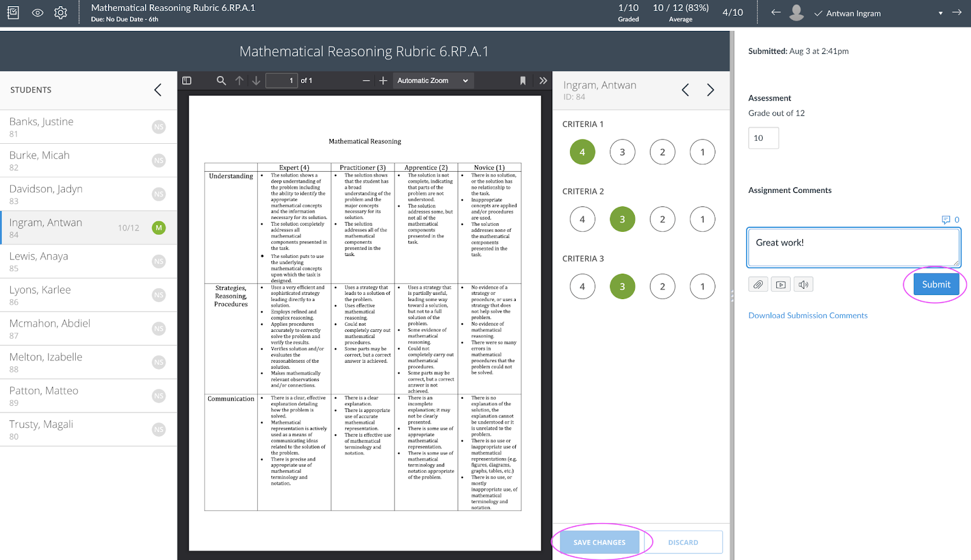Viewport: 971px width, 560px height.
Task: Click the PDF bookmark icon
Action: click(x=523, y=80)
